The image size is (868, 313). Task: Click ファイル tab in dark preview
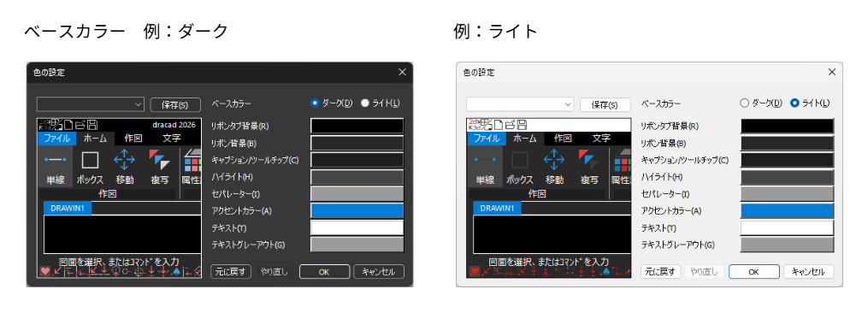click(x=57, y=139)
